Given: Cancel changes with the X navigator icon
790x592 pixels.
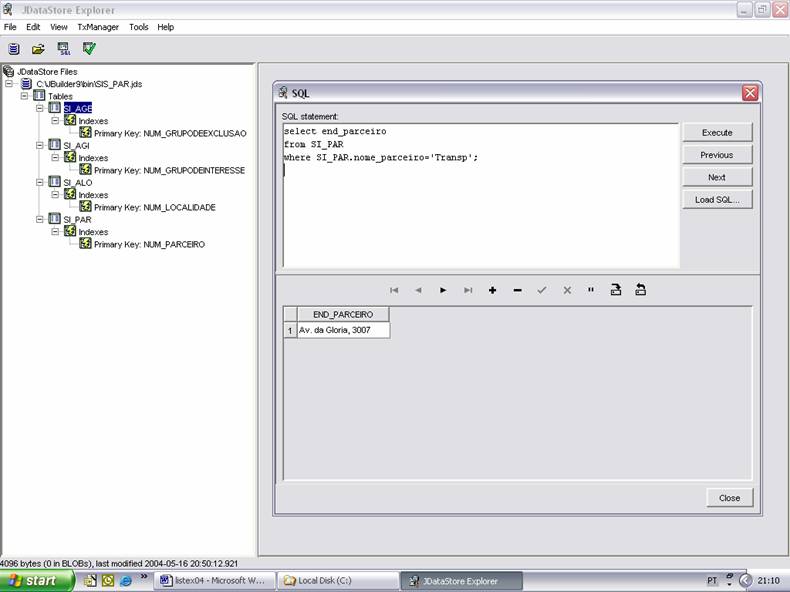Looking at the screenshot, I should pyautogui.click(x=567, y=290).
